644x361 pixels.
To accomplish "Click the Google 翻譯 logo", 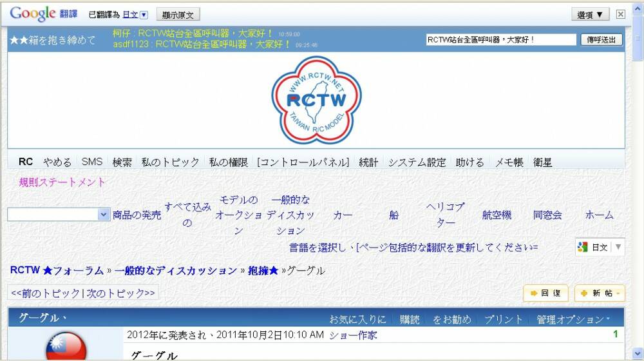I will point(43,14).
